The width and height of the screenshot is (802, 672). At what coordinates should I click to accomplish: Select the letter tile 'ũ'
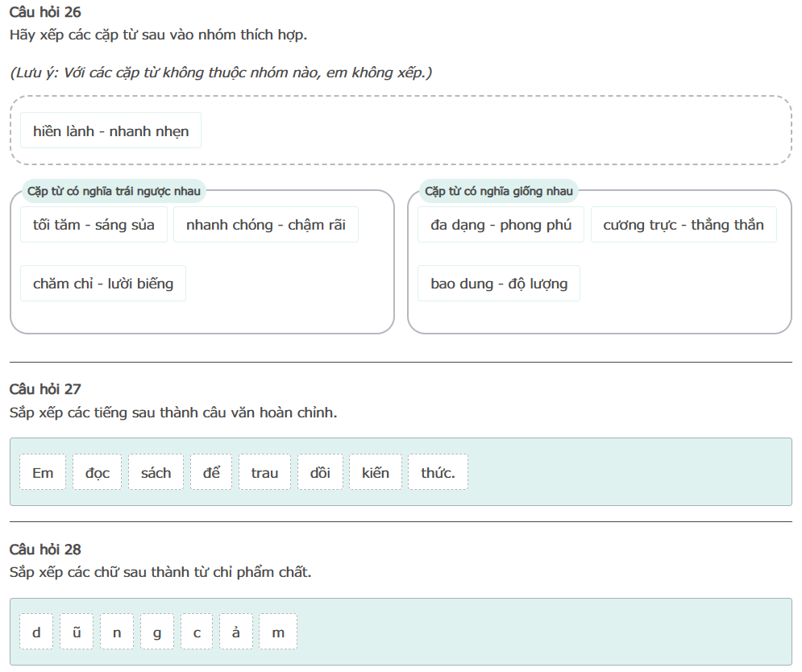point(77,633)
